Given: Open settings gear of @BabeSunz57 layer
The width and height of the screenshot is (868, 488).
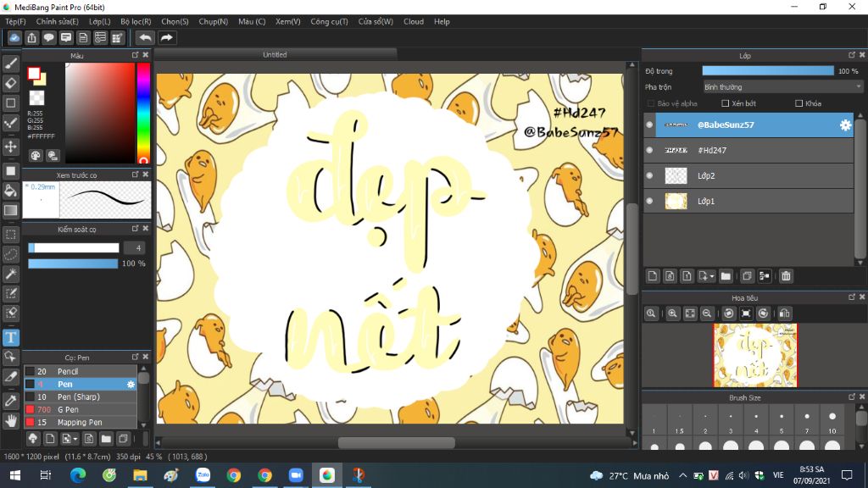Looking at the screenshot, I should click(845, 125).
